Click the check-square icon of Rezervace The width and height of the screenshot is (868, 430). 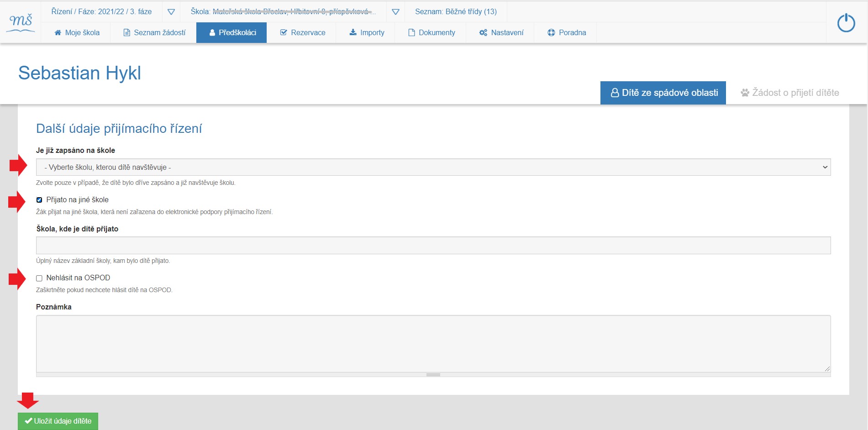click(284, 32)
